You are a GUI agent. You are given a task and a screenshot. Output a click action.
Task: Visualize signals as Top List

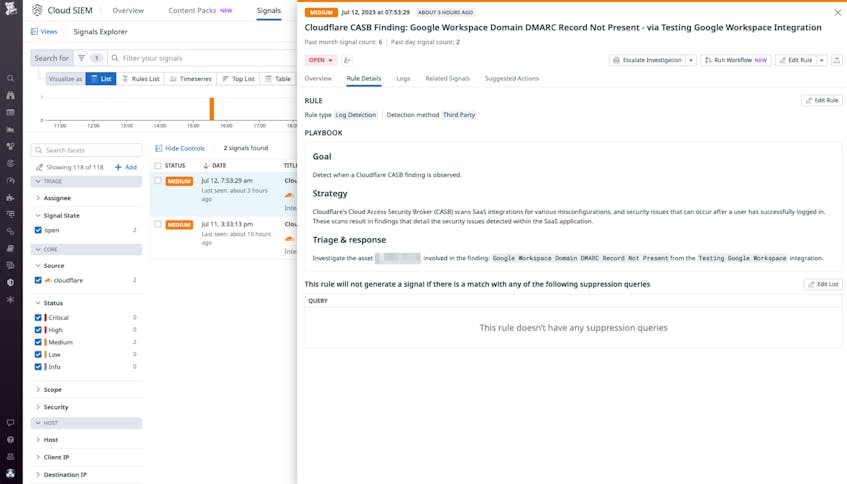click(x=238, y=79)
